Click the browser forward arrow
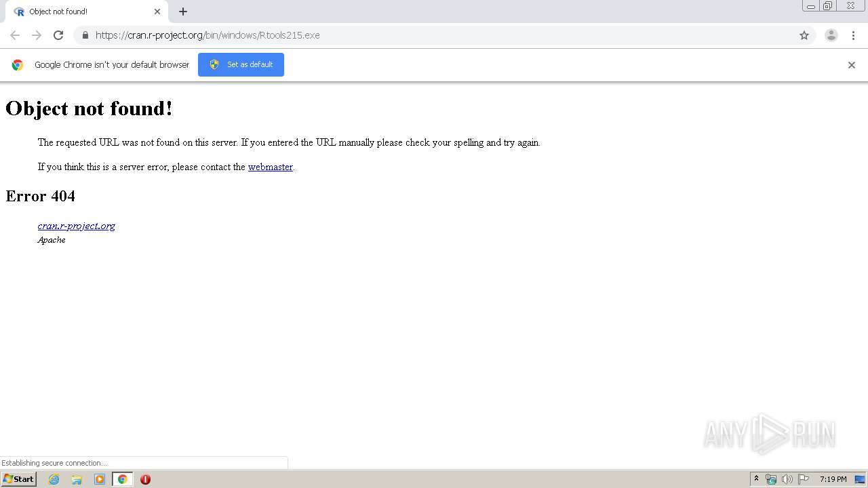Image resolution: width=868 pixels, height=488 pixels. click(x=37, y=35)
